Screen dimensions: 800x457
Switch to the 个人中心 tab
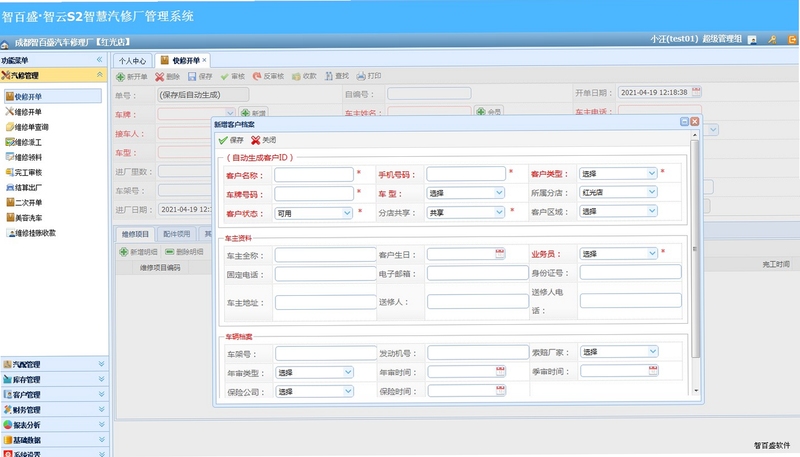(133, 61)
